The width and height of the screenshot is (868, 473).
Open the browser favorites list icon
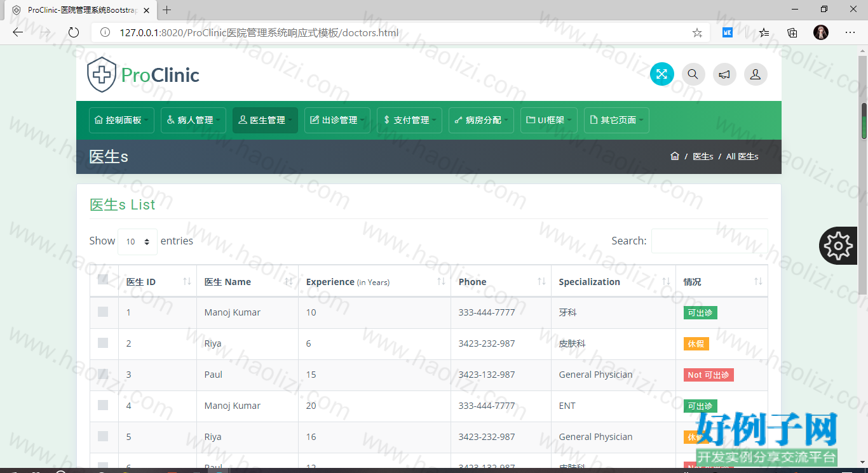(x=764, y=32)
